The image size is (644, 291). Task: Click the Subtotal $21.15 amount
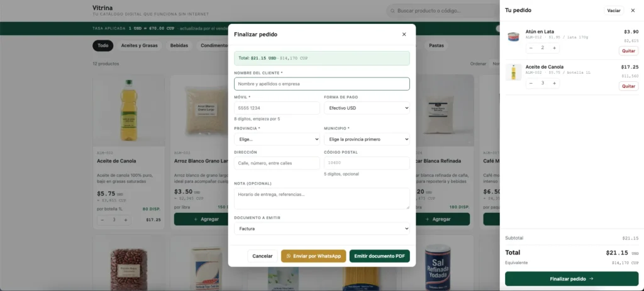tap(630, 238)
